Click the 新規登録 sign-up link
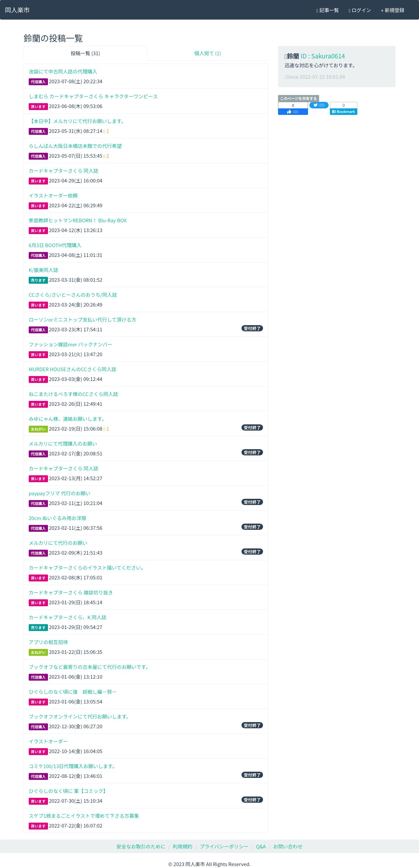This screenshot has width=419, height=868. point(392,10)
